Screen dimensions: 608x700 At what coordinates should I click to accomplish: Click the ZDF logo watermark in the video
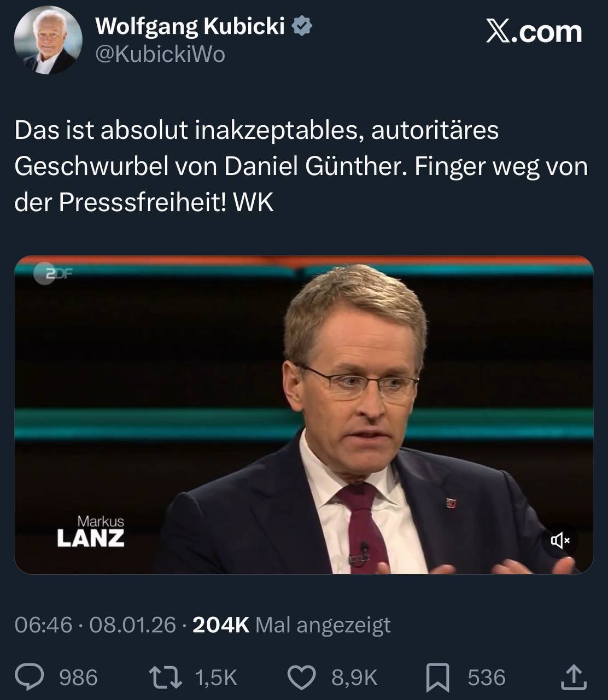click(x=52, y=273)
